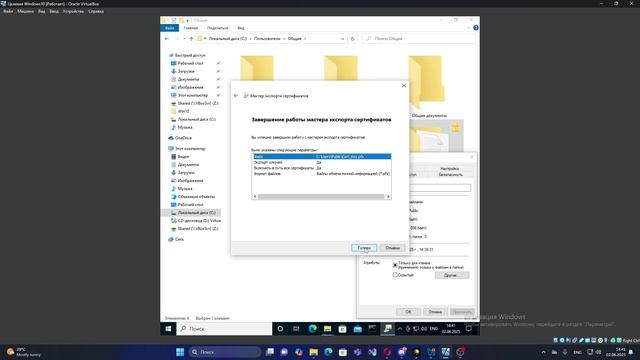Toggle the Скрытый checkbox in Properties
This screenshot has height=360, width=640.
click(395, 275)
